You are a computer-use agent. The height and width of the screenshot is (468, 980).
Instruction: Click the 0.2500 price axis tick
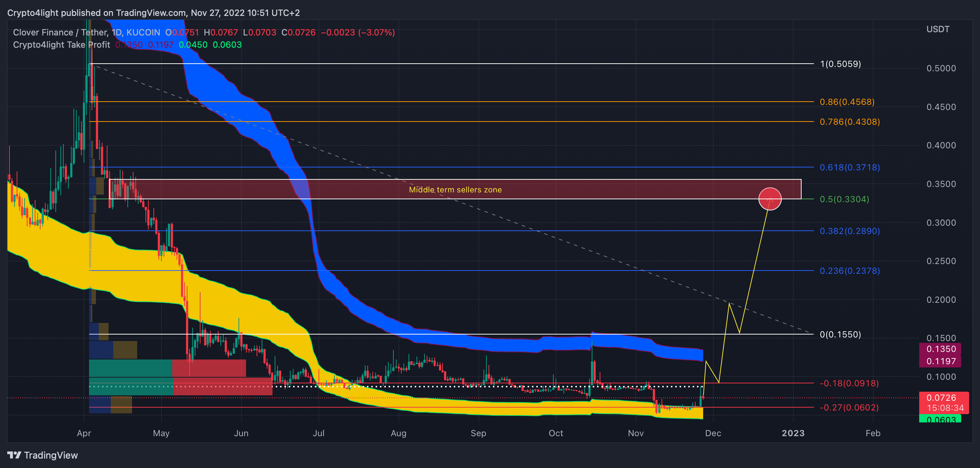click(941, 261)
